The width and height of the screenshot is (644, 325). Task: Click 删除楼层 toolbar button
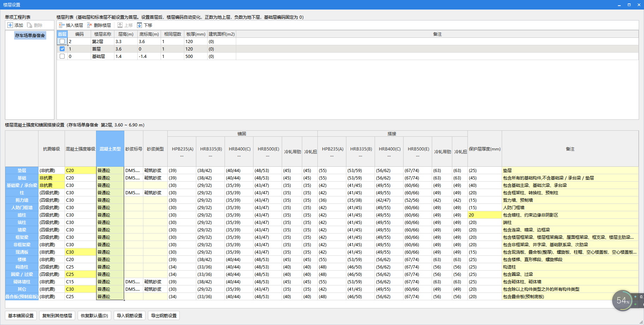coord(99,25)
